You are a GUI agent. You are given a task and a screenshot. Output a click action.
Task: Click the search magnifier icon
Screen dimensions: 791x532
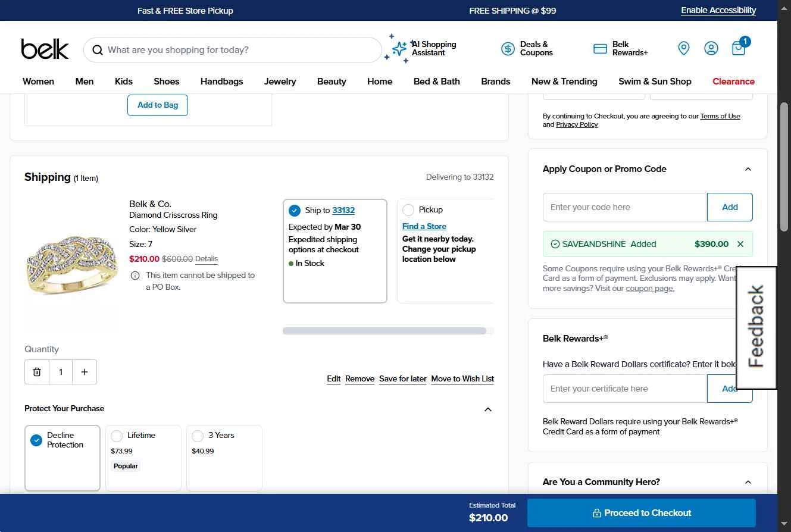click(x=98, y=50)
